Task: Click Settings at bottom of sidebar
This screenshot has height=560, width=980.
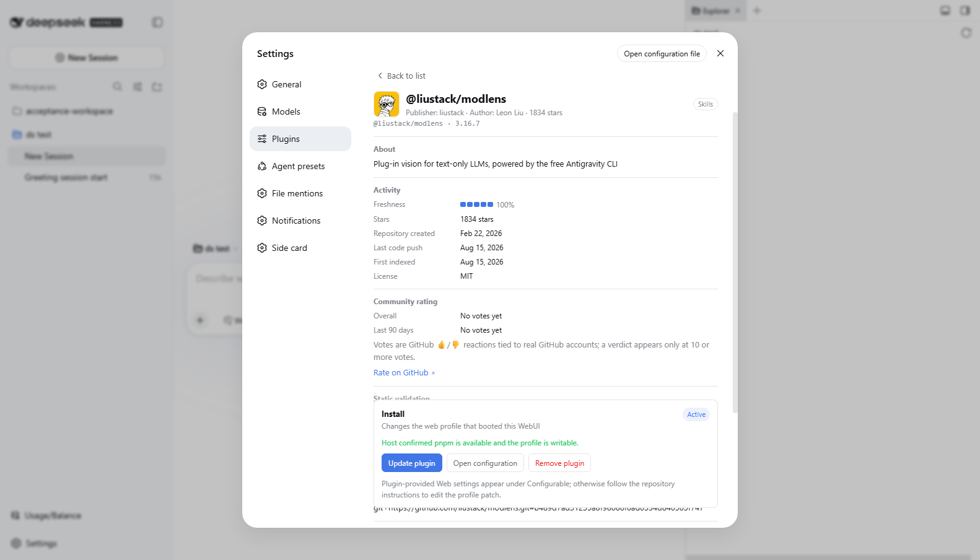Action: click(x=35, y=543)
